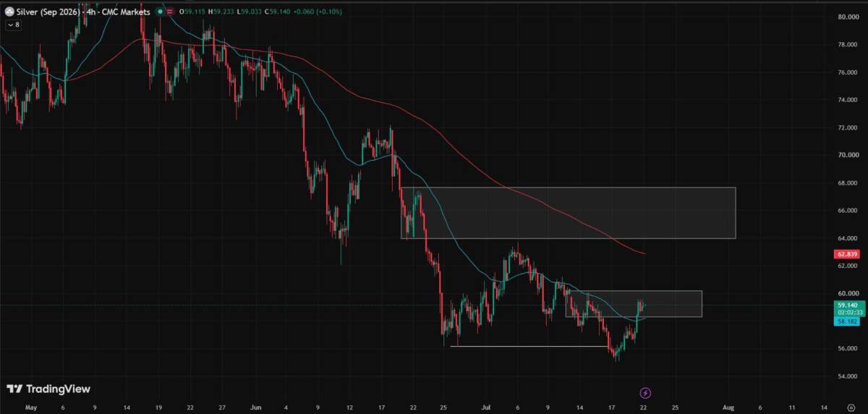The height and width of the screenshot is (414, 868).
Task: Click the 62.000 price axis label
Action: (848, 266)
